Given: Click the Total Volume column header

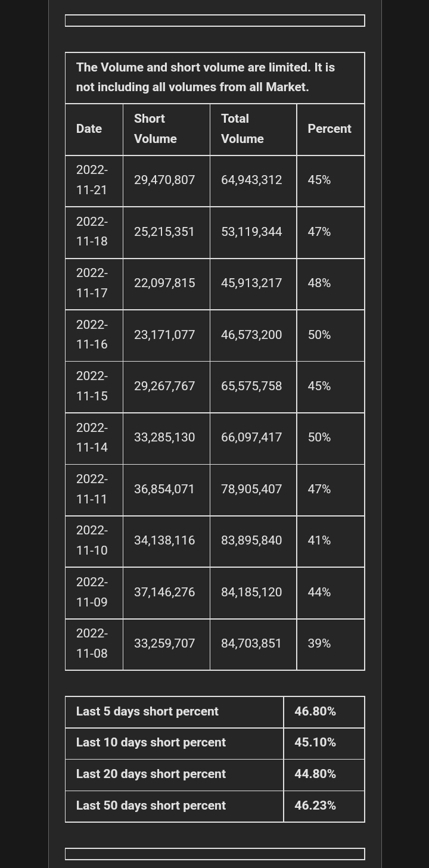Looking at the screenshot, I should 253,129.
